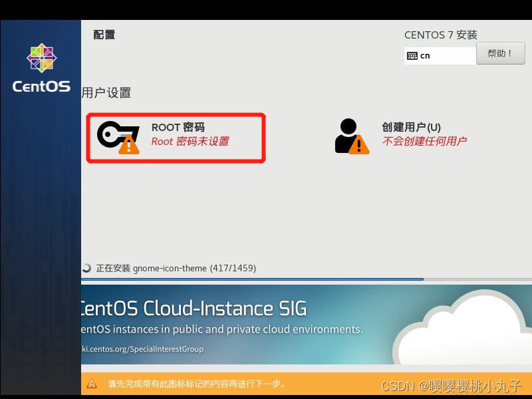Image resolution: width=532 pixels, height=399 pixels.
Task: Click the 用户设置 section heading
Action: pyautogui.click(x=106, y=92)
